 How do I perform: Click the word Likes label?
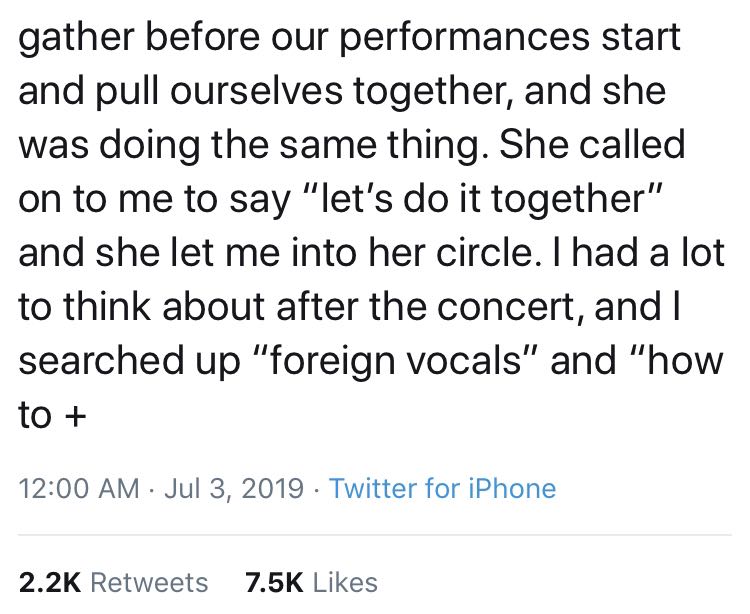(343, 582)
